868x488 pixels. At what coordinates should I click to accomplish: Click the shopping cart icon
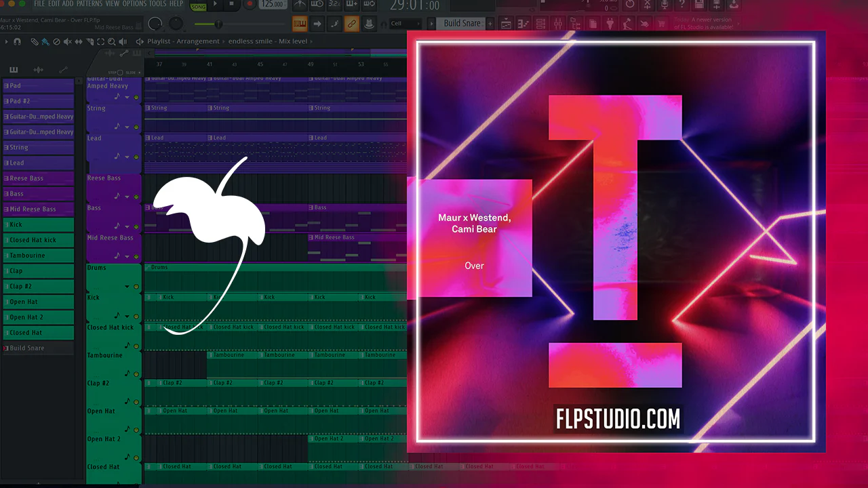[661, 24]
